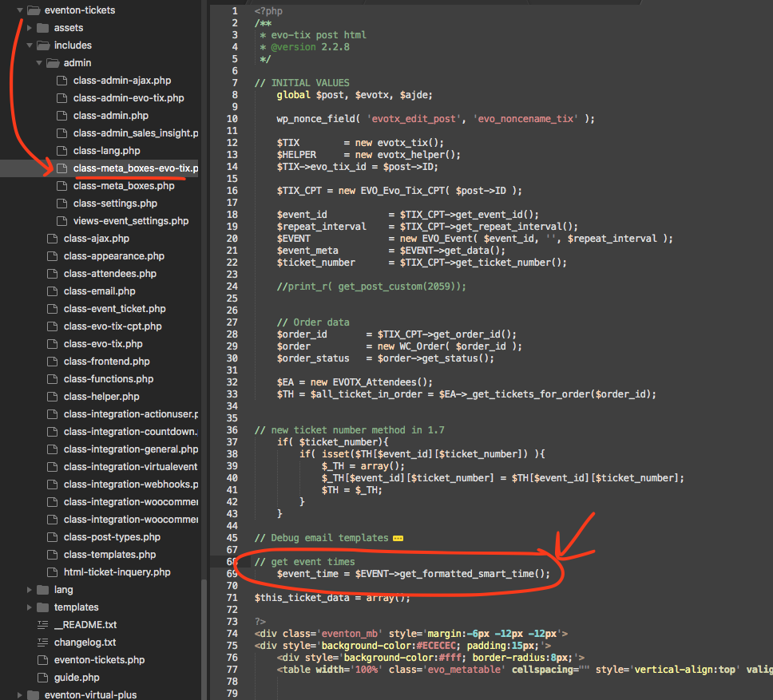
Task: Click the eventon-virtual-plus folder icon
Action: point(33,694)
